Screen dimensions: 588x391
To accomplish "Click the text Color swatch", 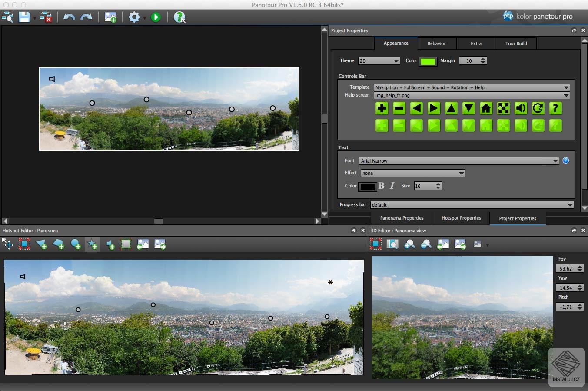I will coord(367,186).
